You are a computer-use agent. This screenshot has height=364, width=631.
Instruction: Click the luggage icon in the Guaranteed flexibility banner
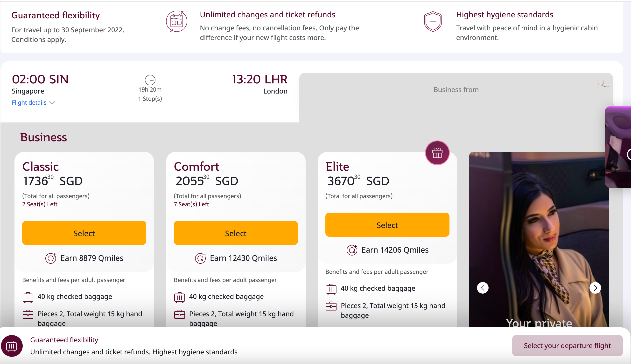tap(12, 346)
